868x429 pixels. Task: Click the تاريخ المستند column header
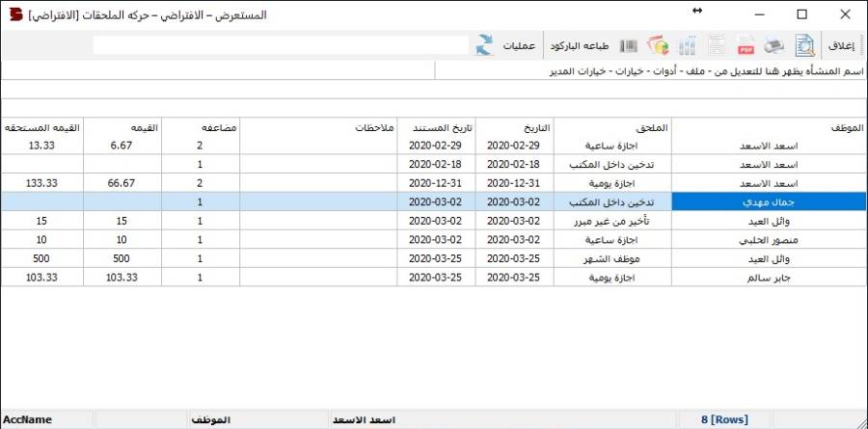pos(436,127)
